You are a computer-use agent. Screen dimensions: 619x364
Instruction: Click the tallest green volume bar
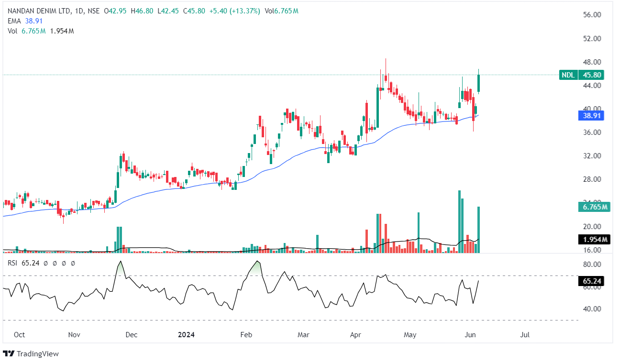[x=459, y=221]
